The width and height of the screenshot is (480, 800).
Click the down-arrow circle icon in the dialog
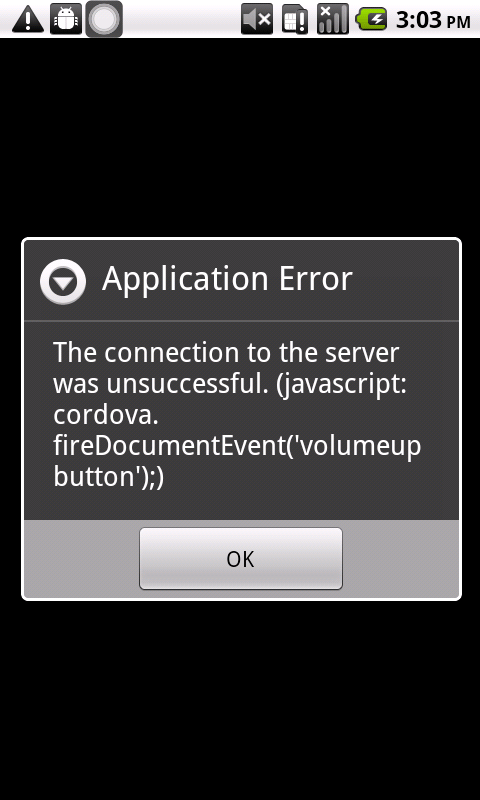[63, 282]
